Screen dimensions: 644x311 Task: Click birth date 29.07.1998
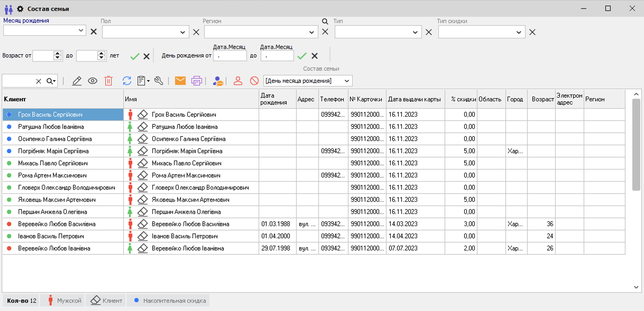tap(275, 248)
